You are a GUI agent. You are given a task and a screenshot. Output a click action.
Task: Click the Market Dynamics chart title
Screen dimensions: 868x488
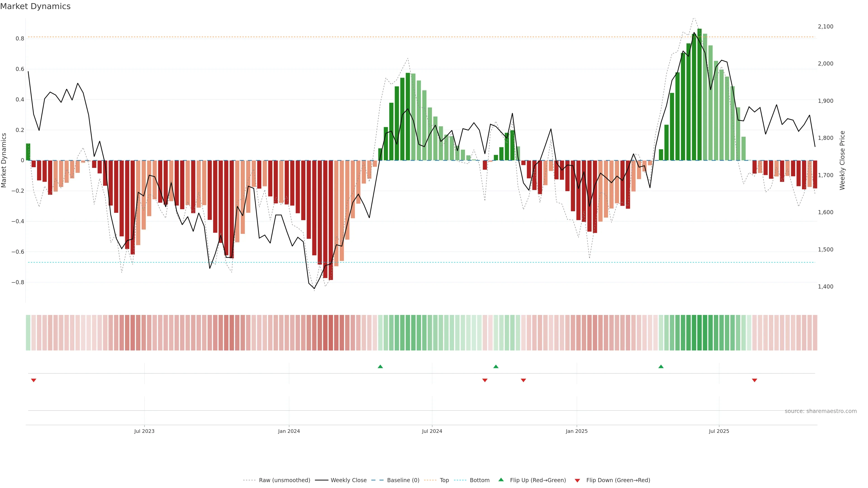coord(35,6)
